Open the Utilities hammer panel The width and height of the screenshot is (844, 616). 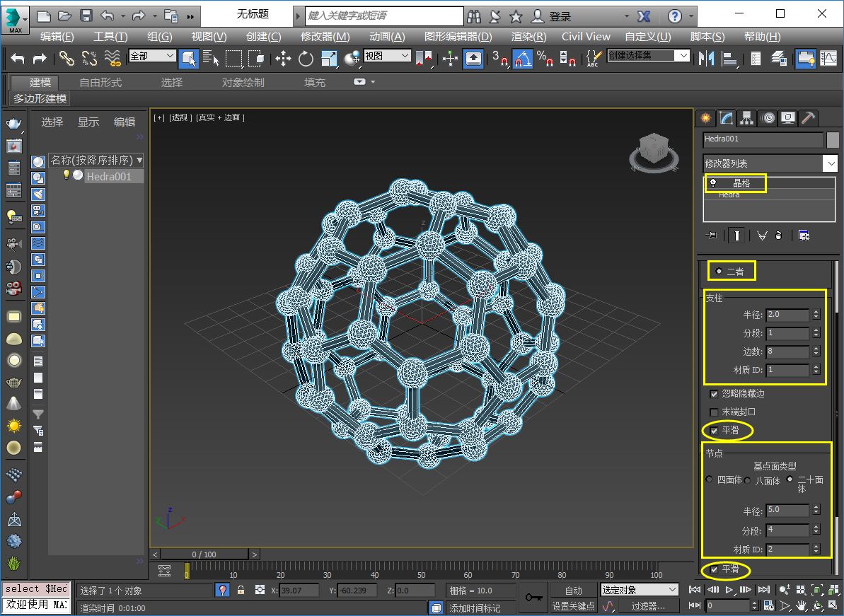tap(809, 118)
